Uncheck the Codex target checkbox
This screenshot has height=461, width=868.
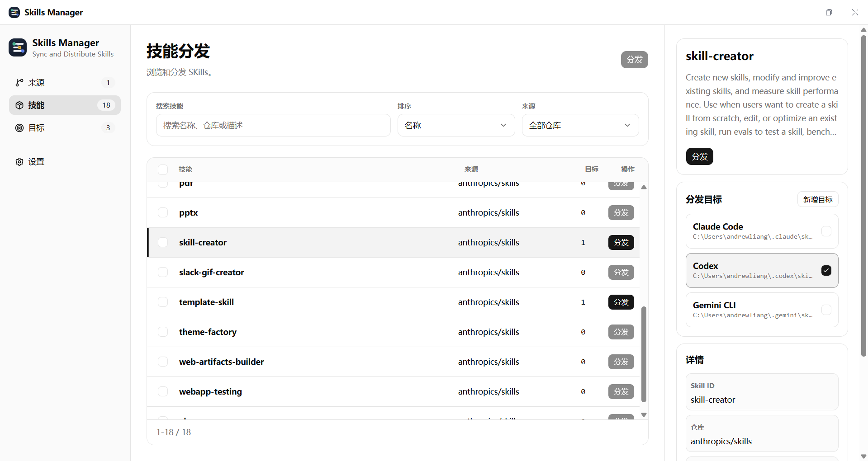(x=826, y=270)
